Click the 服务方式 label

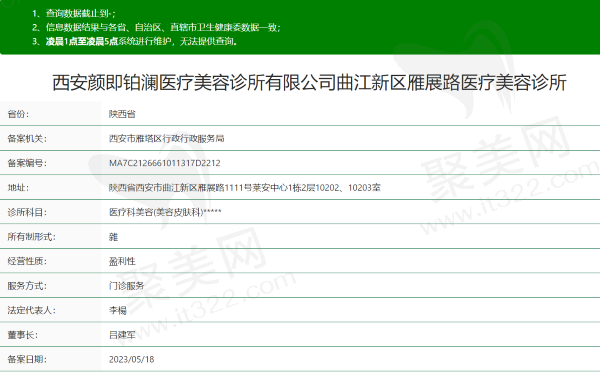27,286
